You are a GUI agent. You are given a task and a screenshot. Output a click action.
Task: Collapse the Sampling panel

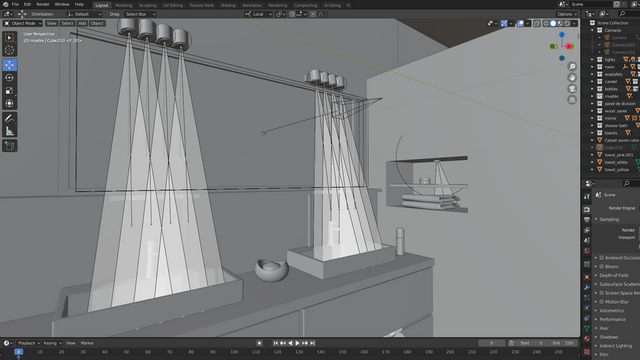pyautogui.click(x=596, y=219)
